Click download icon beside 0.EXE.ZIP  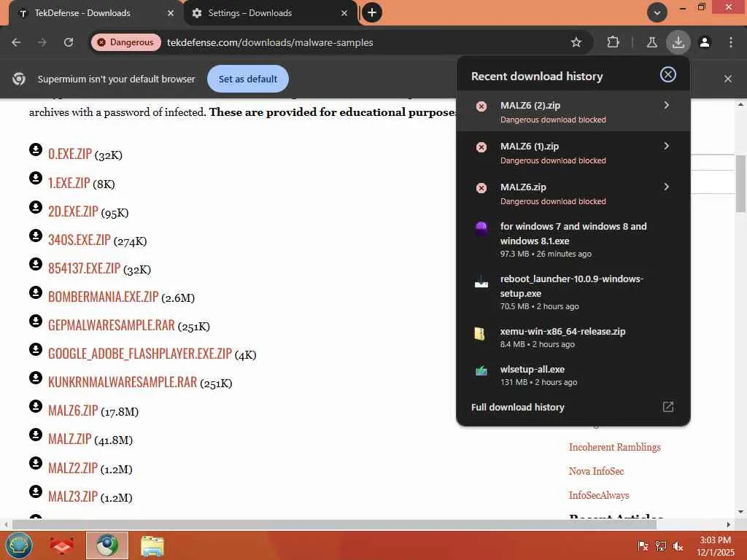[x=36, y=149]
